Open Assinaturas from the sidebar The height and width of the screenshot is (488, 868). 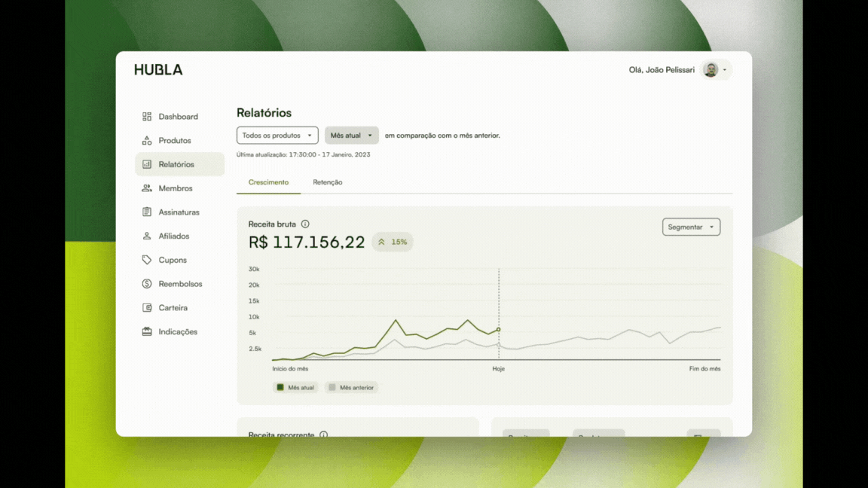pyautogui.click(x=179, y=212)
